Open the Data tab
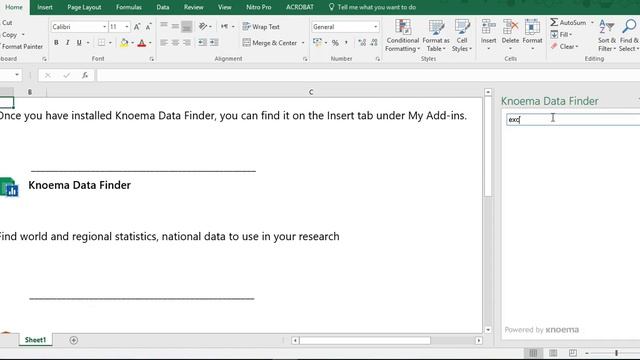 pos(162,7)
